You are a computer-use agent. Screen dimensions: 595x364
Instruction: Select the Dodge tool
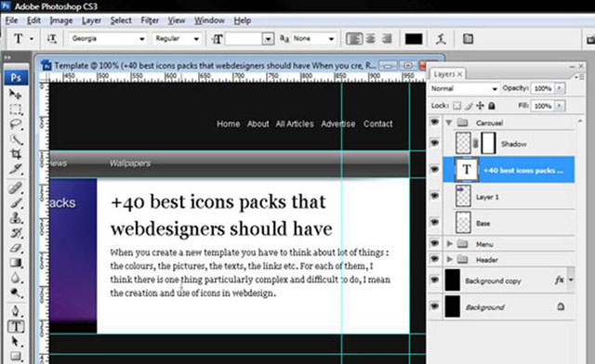(15, 292)
